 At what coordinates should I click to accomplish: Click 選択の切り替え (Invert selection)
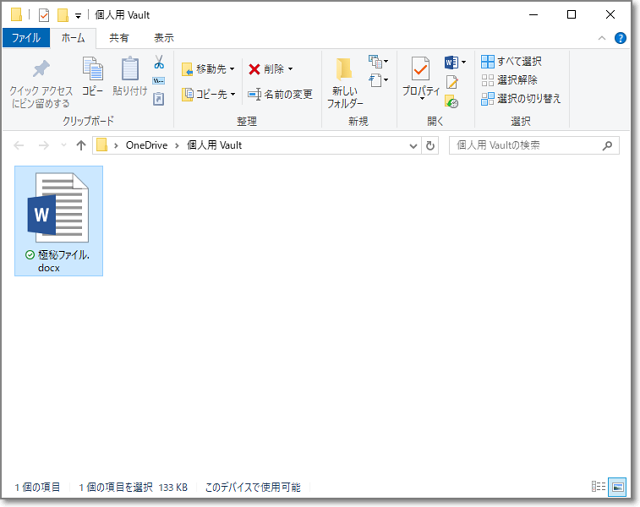(x=520, y=98)
